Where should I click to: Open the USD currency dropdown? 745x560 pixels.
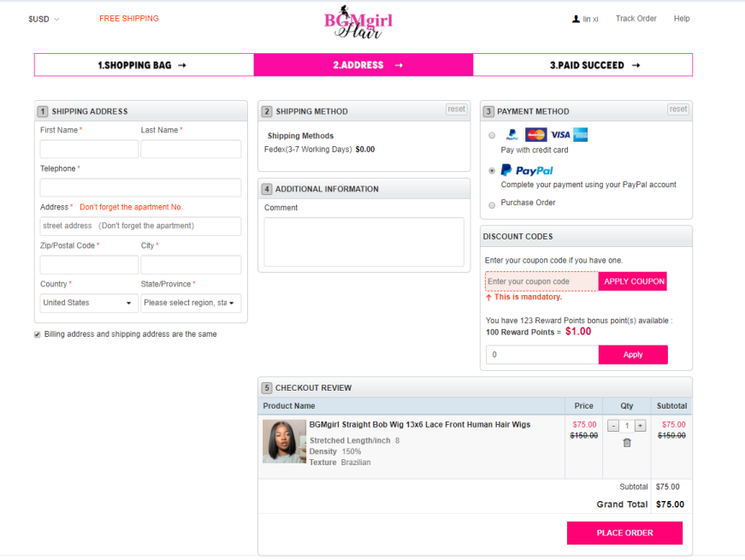pyautogui.click(x=44, y=19)
